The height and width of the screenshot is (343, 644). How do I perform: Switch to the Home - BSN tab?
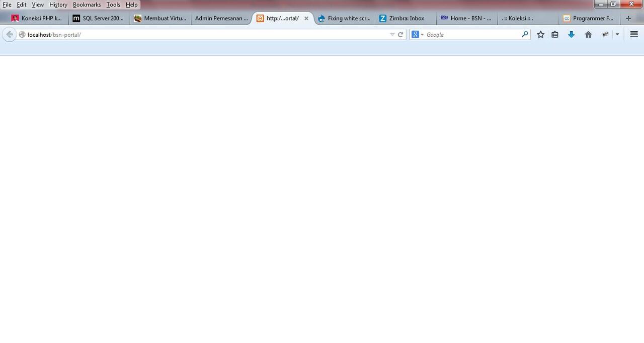pyautogui.click(x=467, y=18)
